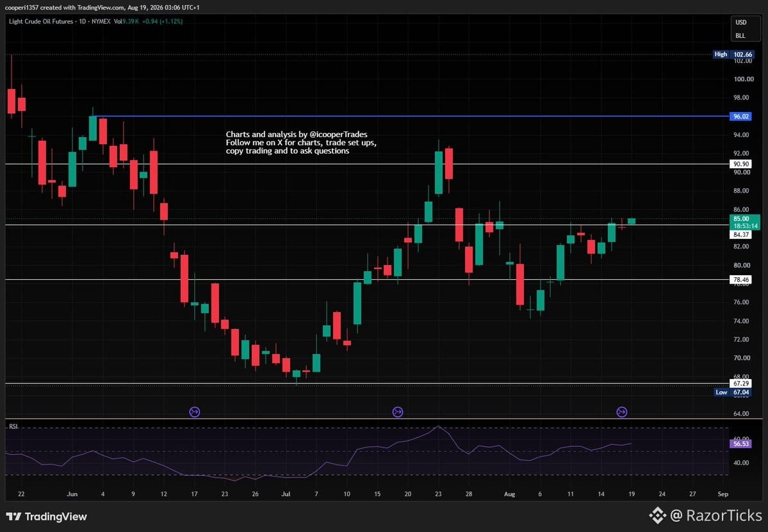Image resolution: width=768 pixels, height=532 pixels.
Task: Click the 64.00 price axis label
Action: point(742,414)
